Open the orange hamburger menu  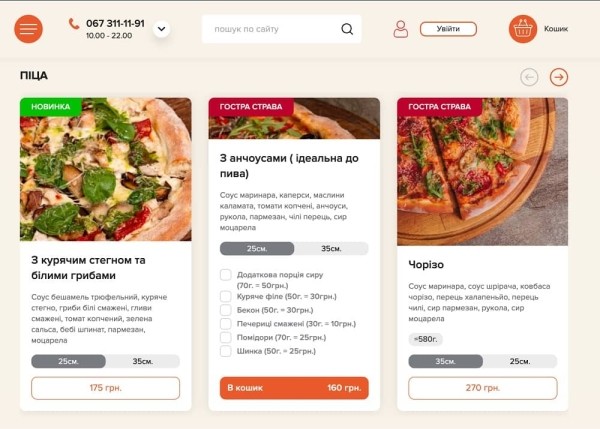coord(28,29)
